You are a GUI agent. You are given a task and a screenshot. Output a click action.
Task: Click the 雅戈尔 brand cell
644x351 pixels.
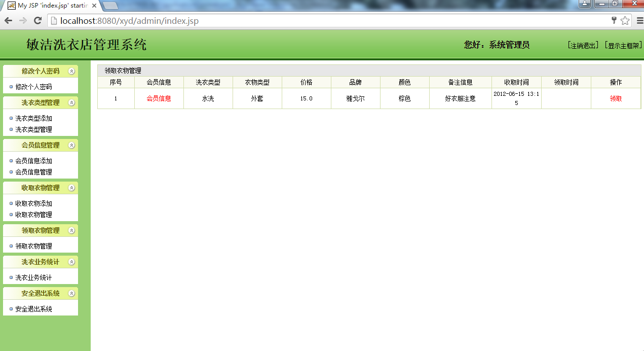pos(355,98)
